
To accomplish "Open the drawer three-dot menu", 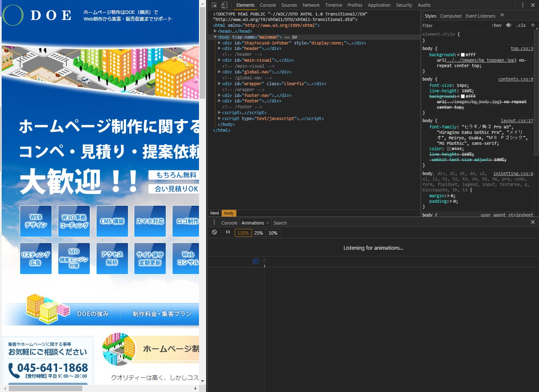I will pyautogui.click(x=214, y=222).
